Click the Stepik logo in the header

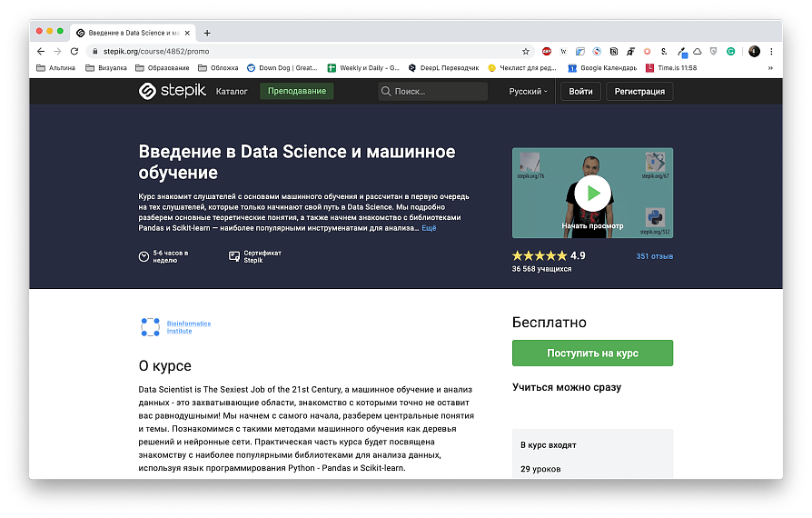[x=173, y=91]
